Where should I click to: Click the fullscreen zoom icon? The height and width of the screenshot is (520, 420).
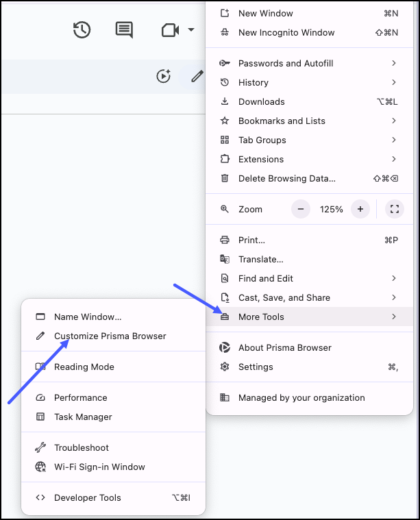(x=394, y=209)
